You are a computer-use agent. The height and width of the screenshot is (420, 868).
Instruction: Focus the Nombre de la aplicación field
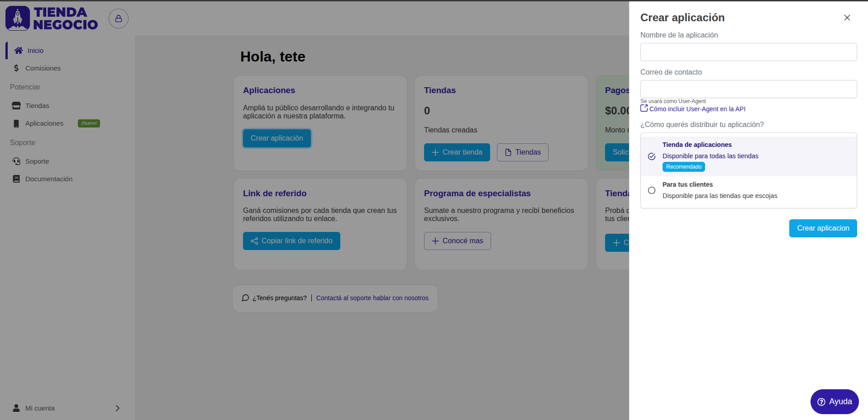pyautogui.click(x=749, y=52)
